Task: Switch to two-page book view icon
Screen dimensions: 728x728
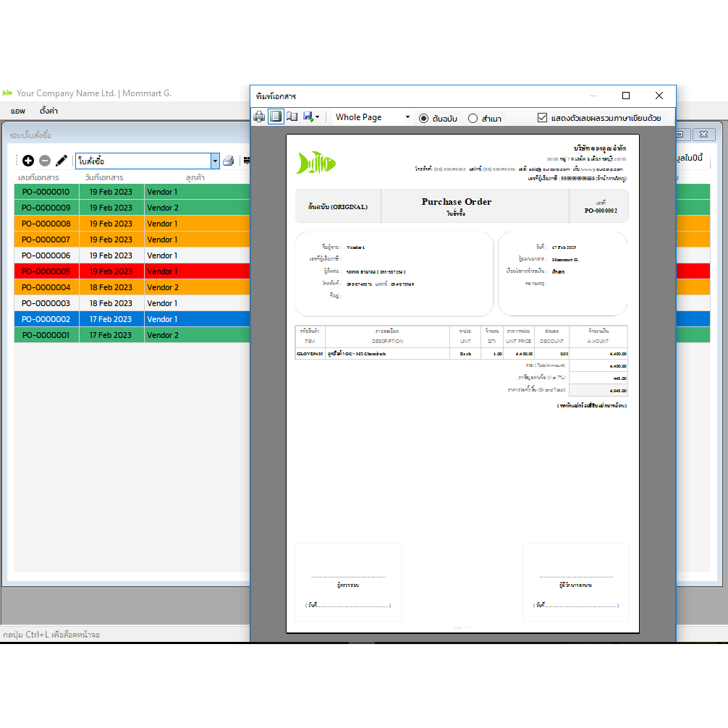Action: tap(292, 117)
